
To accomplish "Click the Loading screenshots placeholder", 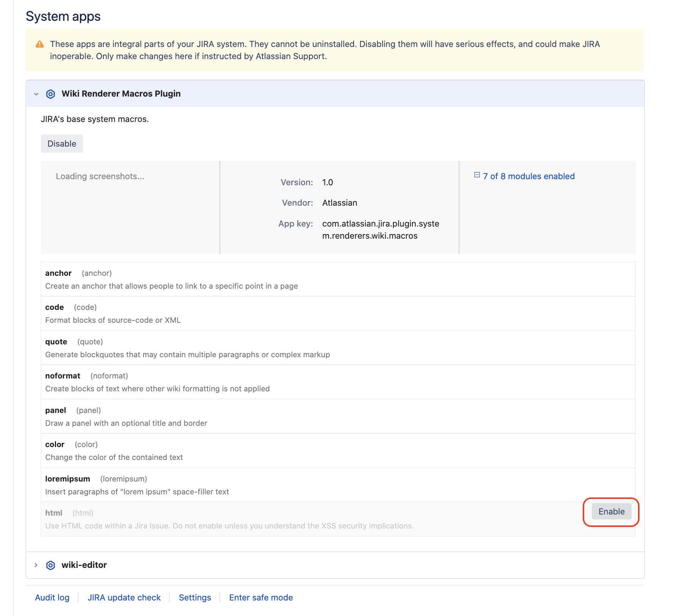I will coord(100,176).
